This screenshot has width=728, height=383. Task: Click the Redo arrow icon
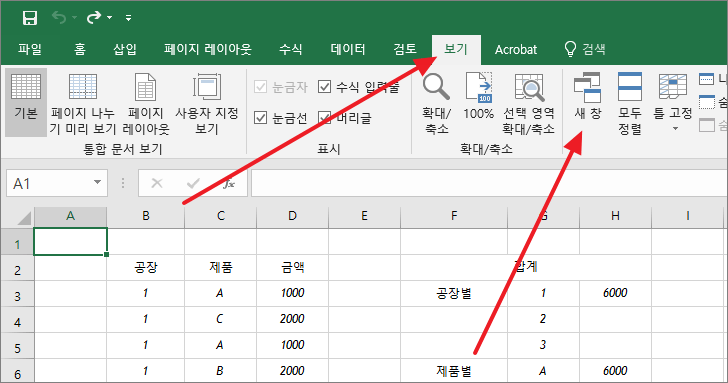(94, 18)
